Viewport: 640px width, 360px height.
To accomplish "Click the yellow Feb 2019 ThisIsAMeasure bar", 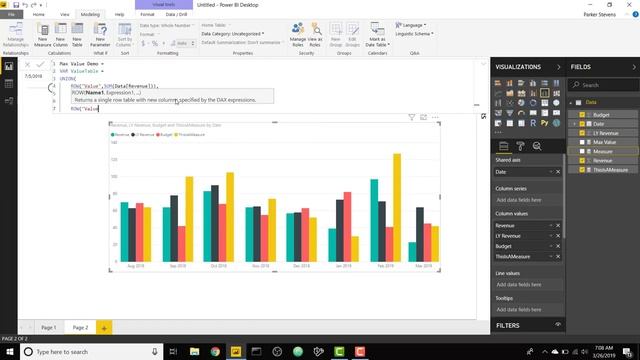I will click(397, 208).
